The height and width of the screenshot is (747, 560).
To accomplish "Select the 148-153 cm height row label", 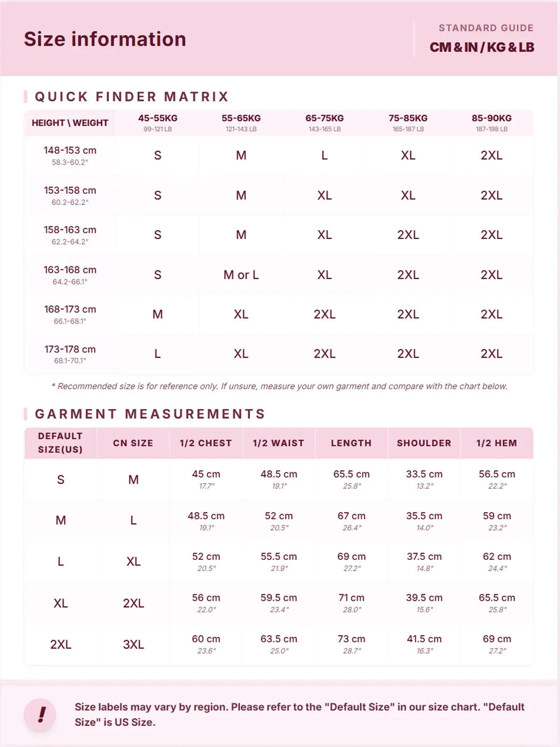I will (x=70, y=155).
